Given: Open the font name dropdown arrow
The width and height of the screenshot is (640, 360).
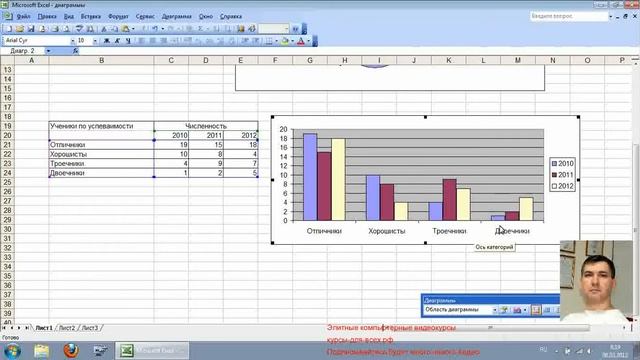Looking at the screenshot, I should pos(73,40).
